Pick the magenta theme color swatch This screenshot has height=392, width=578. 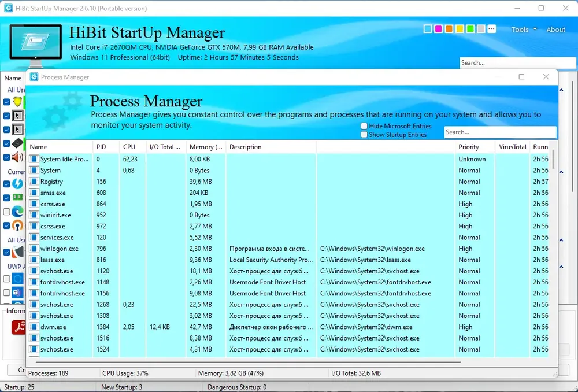coord(438,29)
